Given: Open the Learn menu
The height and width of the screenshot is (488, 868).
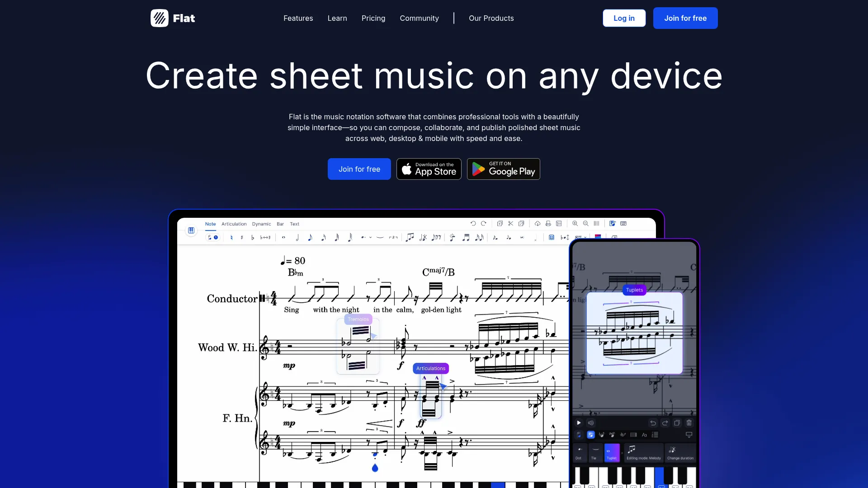Looking at the screenshot, I should click(337, 18).
